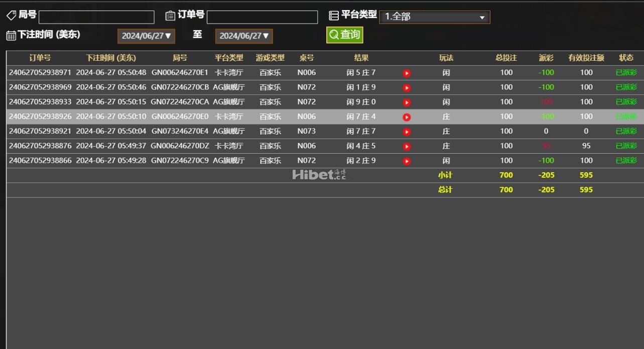The width and height of the screenshot is (644, 349).
Task: Open the 平台类型 dropdown showing 1.全部
Action: tap(435, 17)
